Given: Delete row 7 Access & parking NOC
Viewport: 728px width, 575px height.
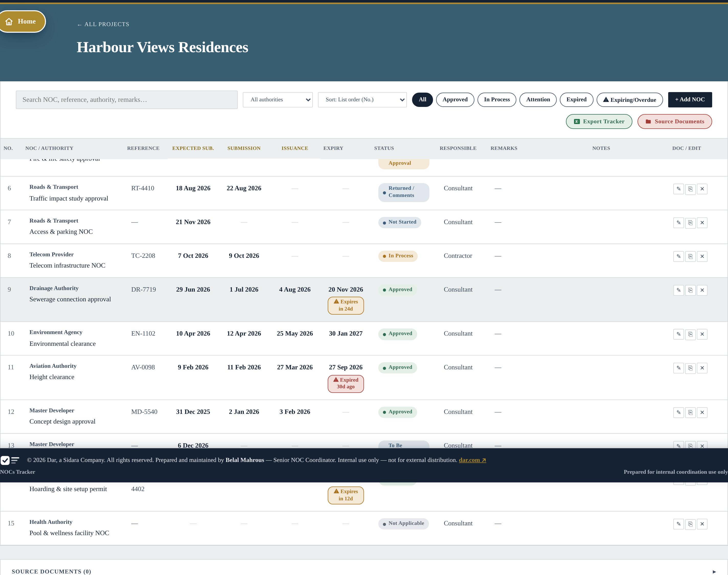Looking at the screenshot, I should (702, 223).
